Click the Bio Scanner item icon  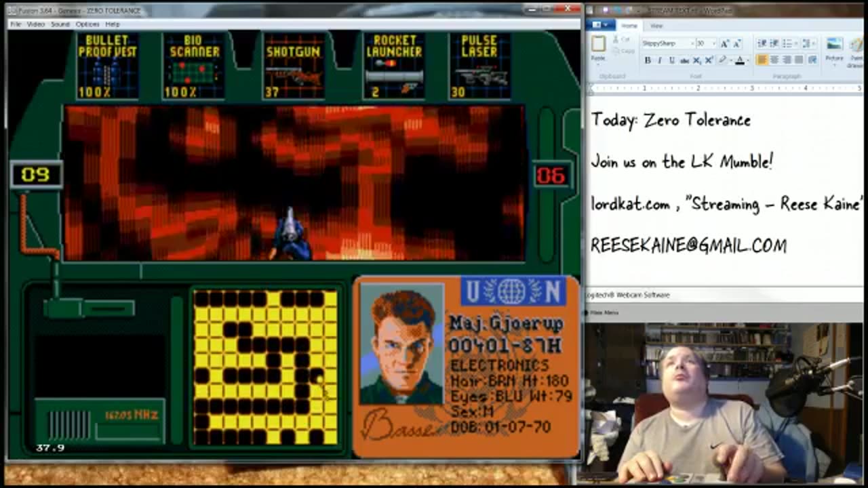[194, 66]
